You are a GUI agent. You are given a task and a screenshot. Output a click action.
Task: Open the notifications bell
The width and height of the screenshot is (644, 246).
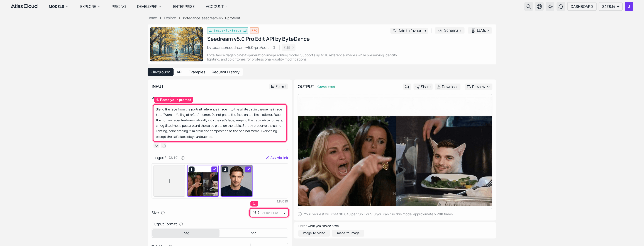(x=561, y=6)
